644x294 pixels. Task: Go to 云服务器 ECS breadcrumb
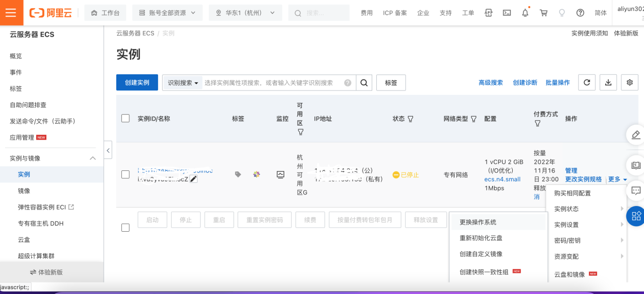135,33
